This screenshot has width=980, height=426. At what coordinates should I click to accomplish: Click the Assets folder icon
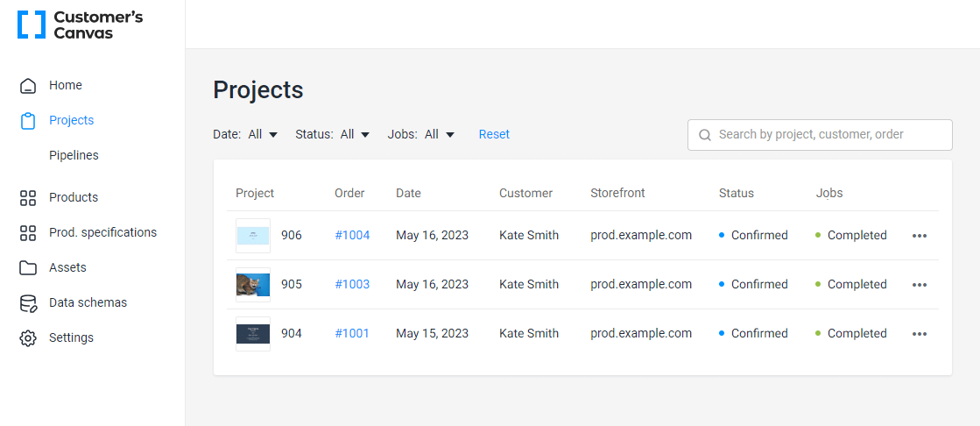click(x=27, y=268)
